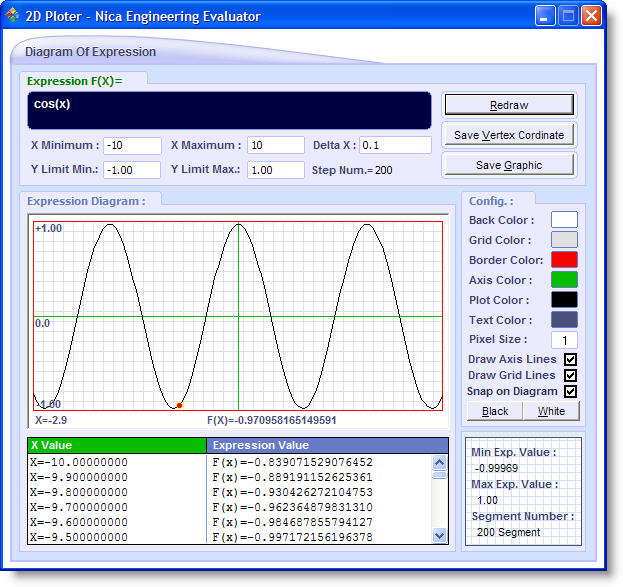This screenshot has width=623, height=587.
Task: Select the Diagram Of Expression tab
Action: coord(90,52)
